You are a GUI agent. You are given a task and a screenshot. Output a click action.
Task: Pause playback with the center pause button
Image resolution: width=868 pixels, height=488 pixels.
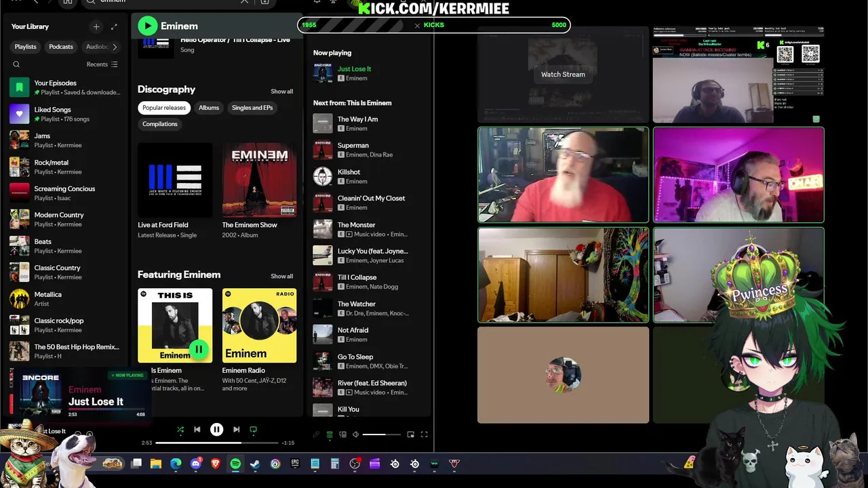[216, 430]
